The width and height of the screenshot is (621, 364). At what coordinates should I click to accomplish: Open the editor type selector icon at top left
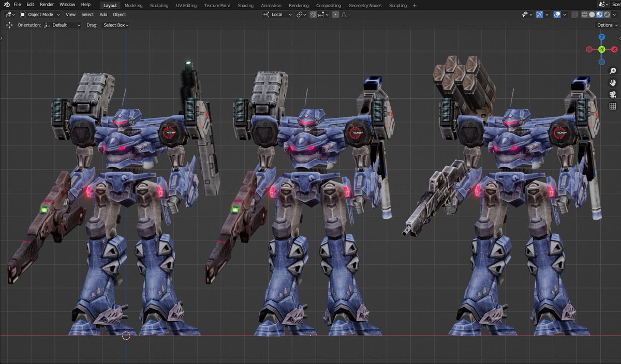tap(8, 14)
